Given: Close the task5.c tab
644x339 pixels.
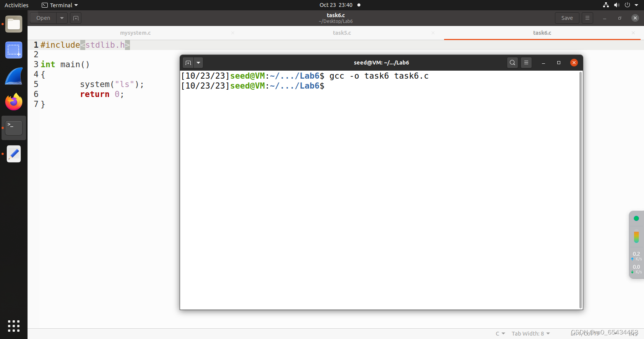Looking at the screenshot, I should pos(433,33).
